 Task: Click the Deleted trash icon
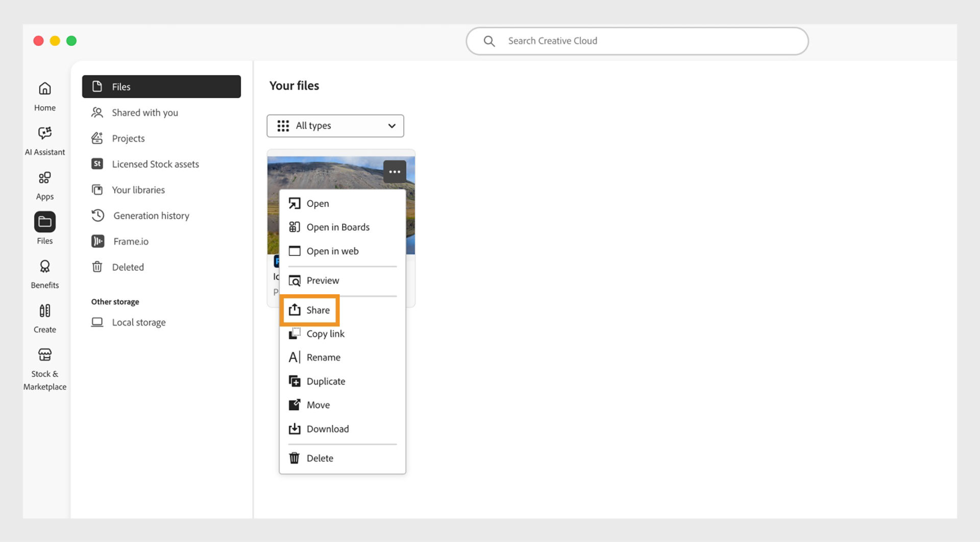click(97, 267)
